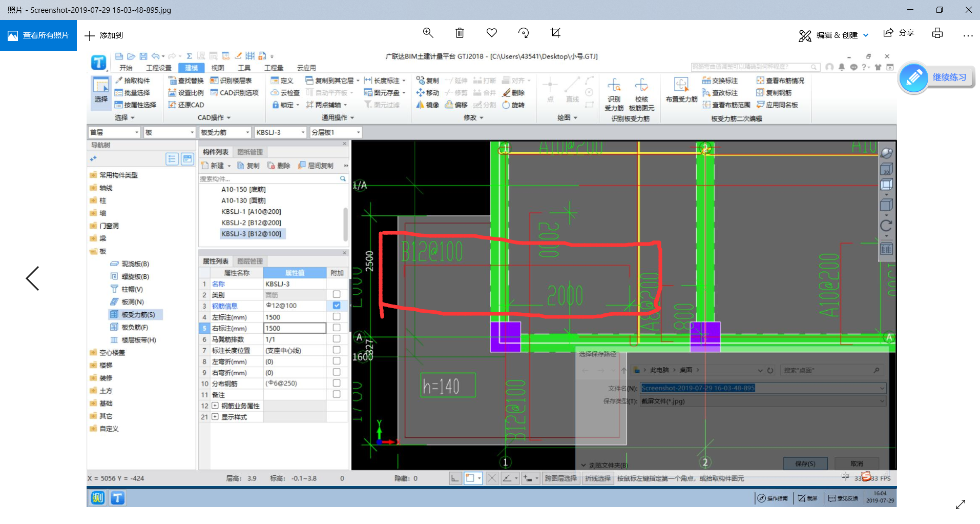Click the 查找替换 tool
The height and width of the screenshot is (524, 980).
pos(186,80)
